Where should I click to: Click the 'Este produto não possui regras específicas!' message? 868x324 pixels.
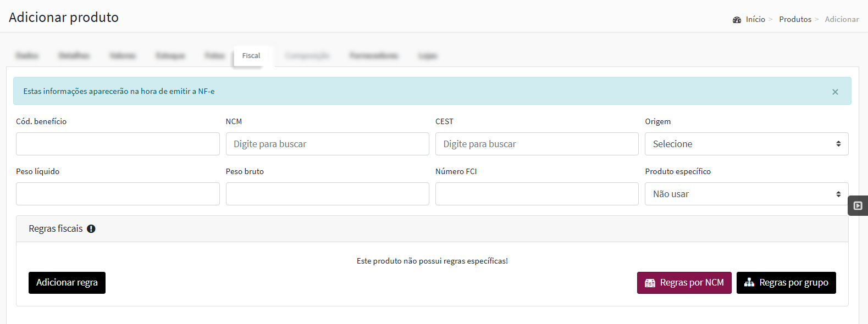click(x=432, y=261)
